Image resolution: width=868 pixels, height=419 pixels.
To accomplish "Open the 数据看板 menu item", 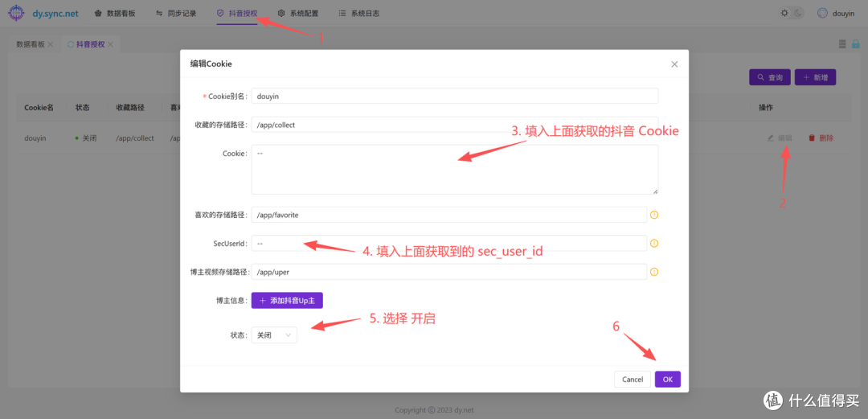I will pyautogui.click(x=115, y=14).
